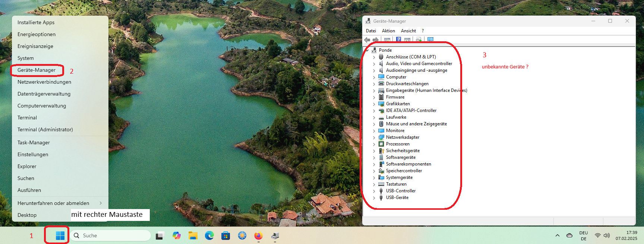The height and width of the screenshot is (244, 644).
Task: Expand the Laufwerke category
Action: [x=374, y=117]
